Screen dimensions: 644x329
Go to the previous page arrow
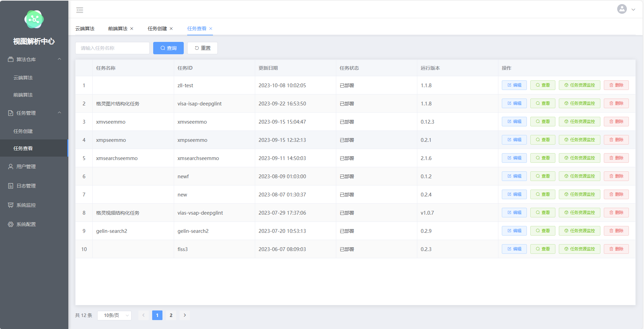(144, 315)
